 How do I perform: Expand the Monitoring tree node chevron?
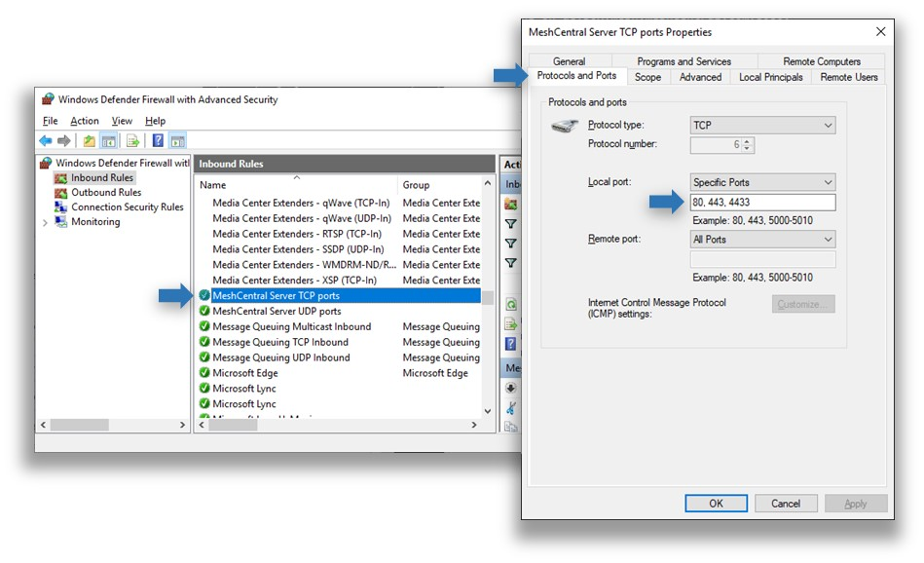tap(46, 222)
